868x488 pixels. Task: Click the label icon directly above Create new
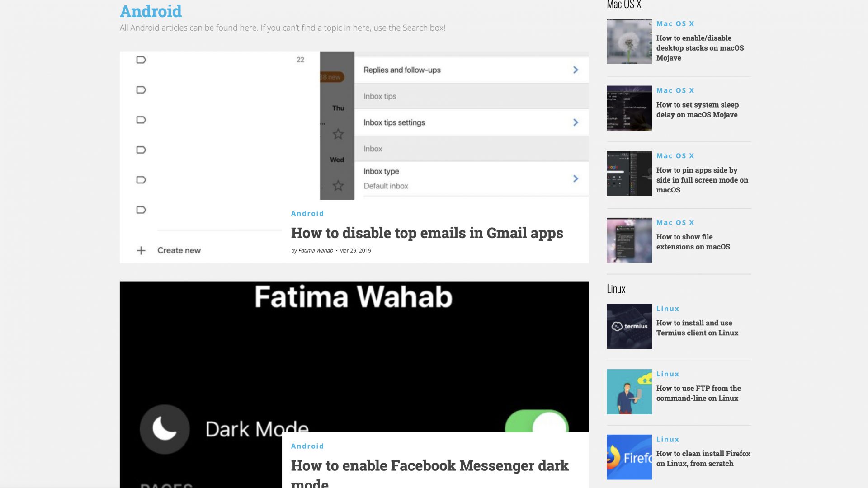(141, 210)
